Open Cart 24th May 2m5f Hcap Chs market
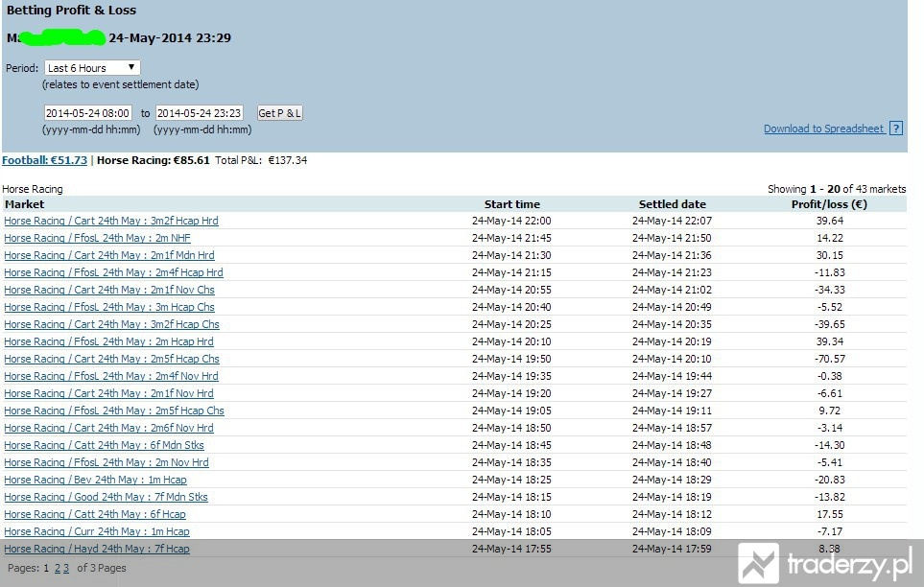This screenshot has height=587, width=924. click(x=111, y=359)
